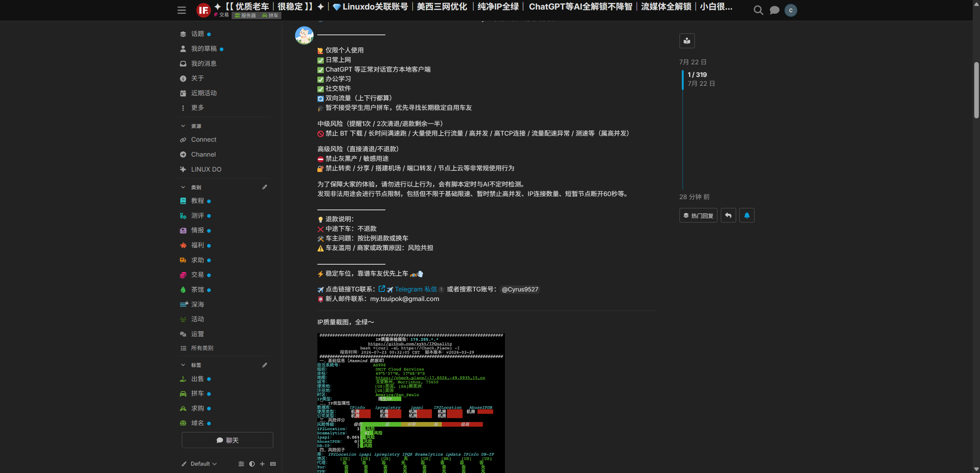This screenshot has width=980, height=473.
Task: Click the 服务器 tag under title
Action: point(245,15)
